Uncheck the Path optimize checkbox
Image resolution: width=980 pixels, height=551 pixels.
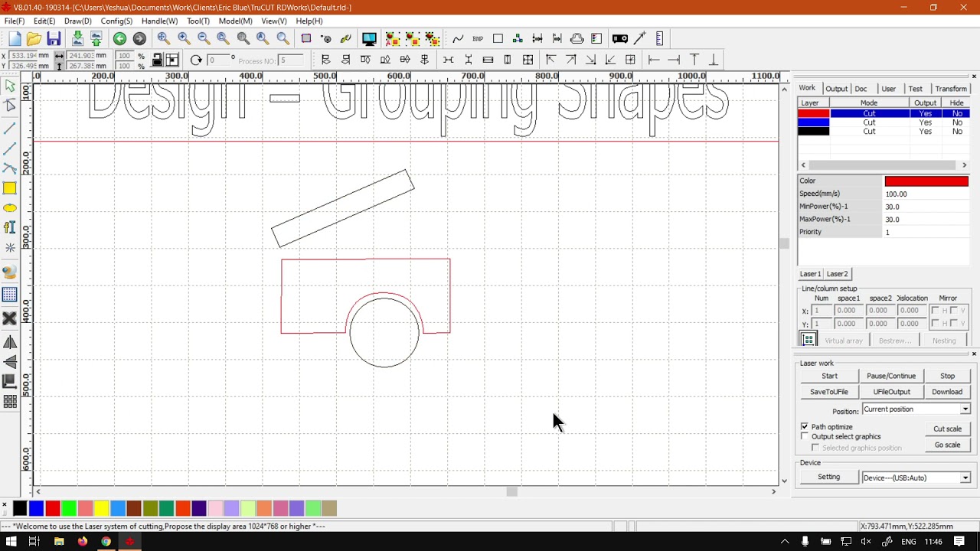click(805, 426)
